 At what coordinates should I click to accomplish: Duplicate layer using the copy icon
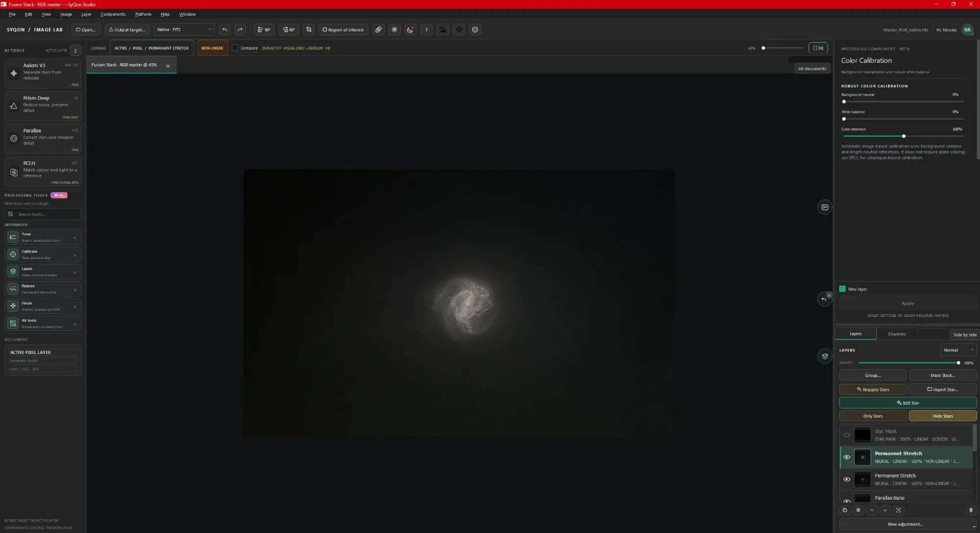point(845,510)
